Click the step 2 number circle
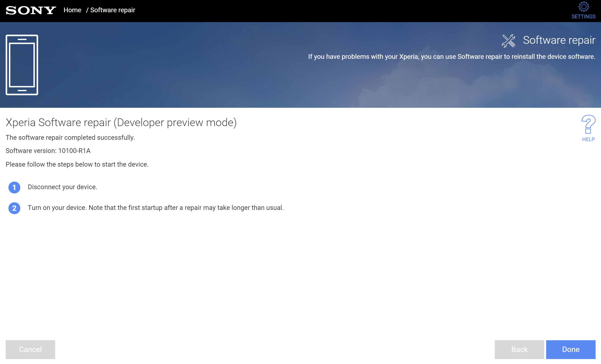Viewport: 601px width, 364px height. coord(14,208)
